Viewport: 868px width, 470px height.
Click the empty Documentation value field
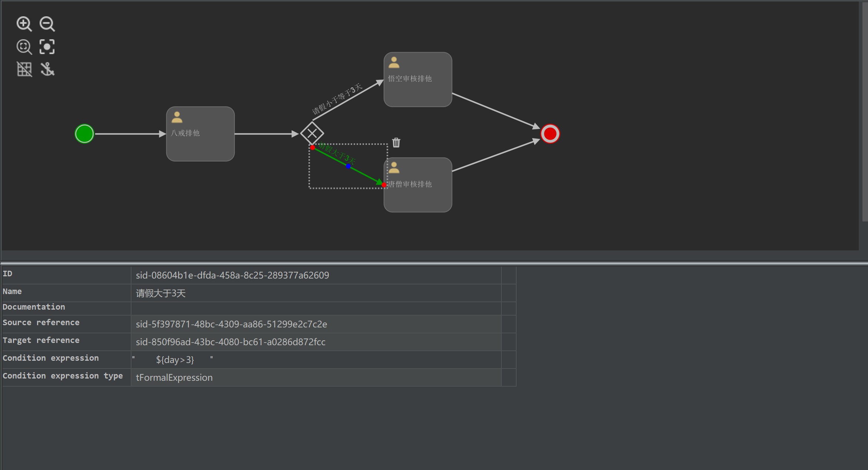click(316, 309)
